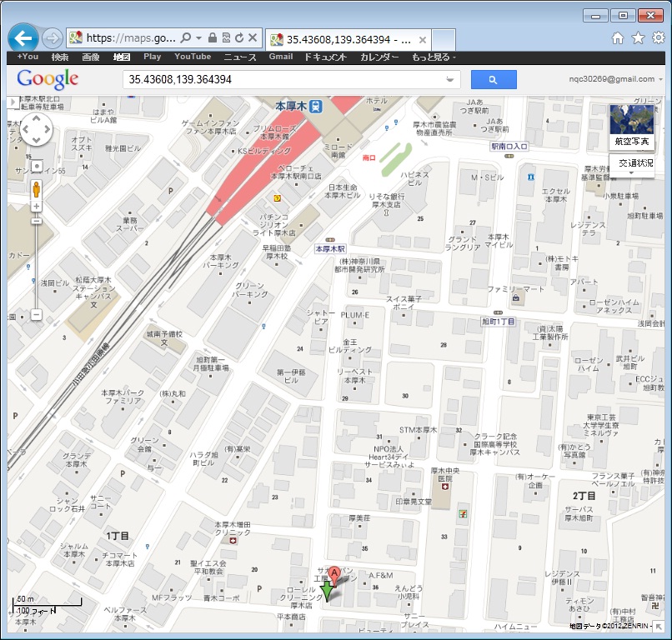Viewport: 672px width, 640px height.
Task: Open カレンダー in the Google bar
Action: point(379,57)
